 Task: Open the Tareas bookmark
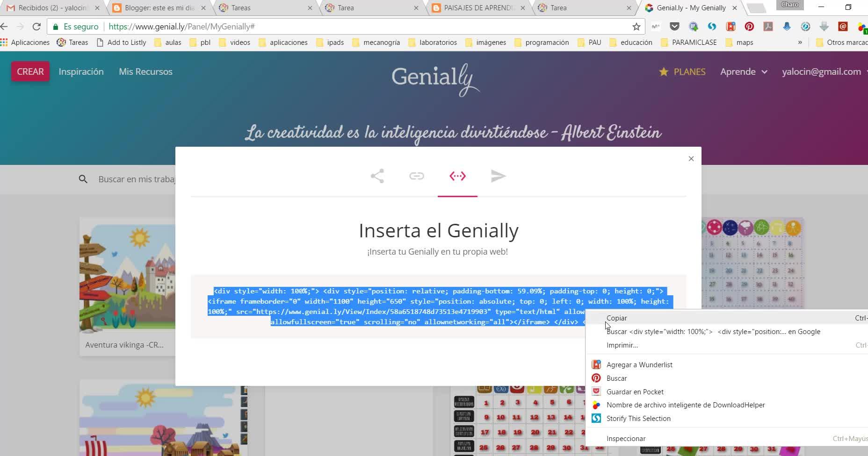(72, 43)
